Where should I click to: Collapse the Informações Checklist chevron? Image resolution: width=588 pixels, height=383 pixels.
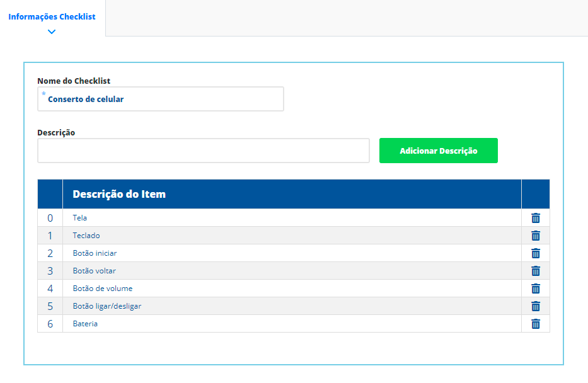[52, 32]
